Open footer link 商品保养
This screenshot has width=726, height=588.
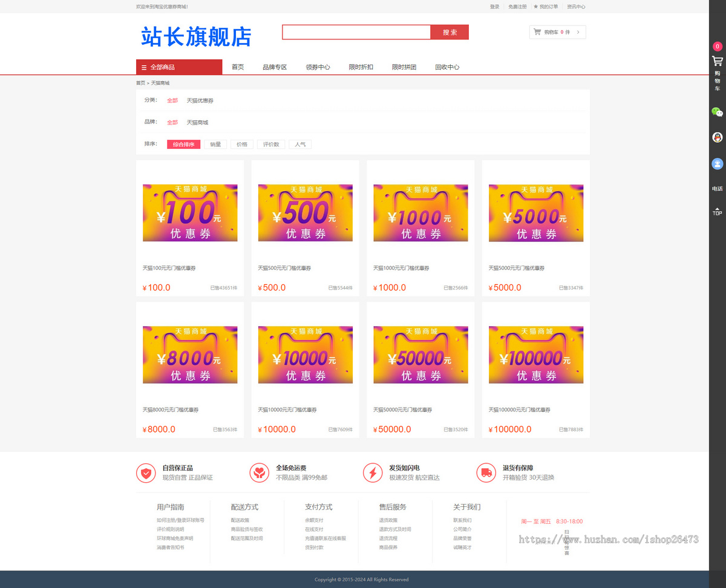[x=388, y=547]
